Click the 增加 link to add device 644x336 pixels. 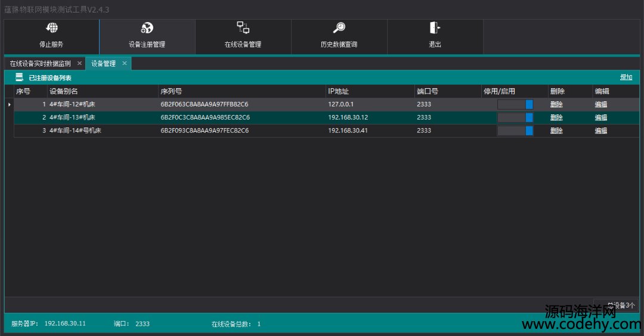pyautogui.click(x=626, y=77)
